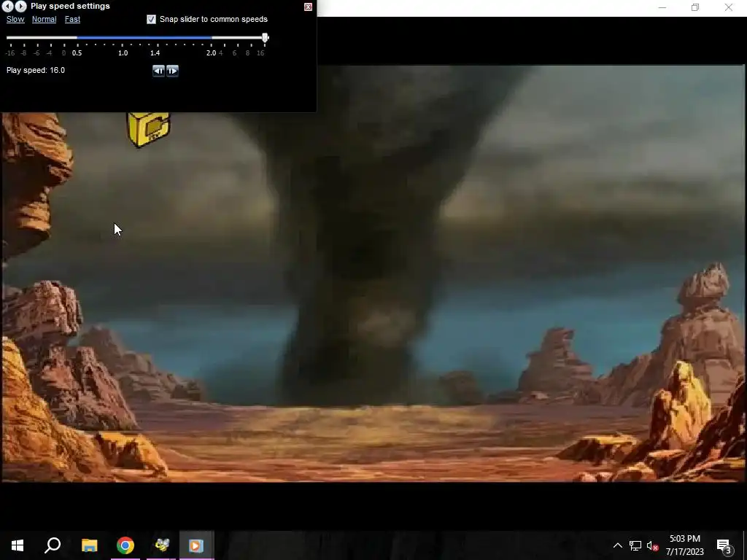Screen dimensions: 747x560
Task: Step to the next frame
Action: 172,71
